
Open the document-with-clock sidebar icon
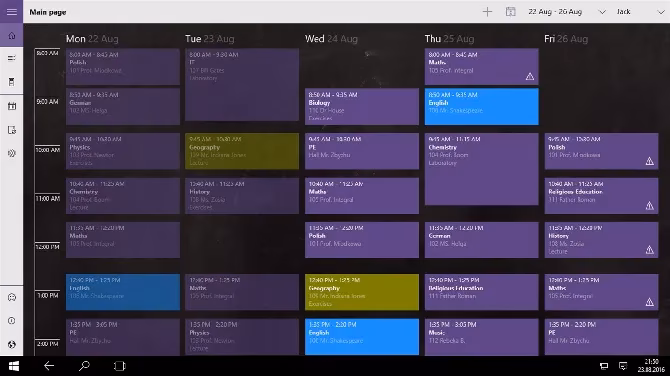coord(12,130)
